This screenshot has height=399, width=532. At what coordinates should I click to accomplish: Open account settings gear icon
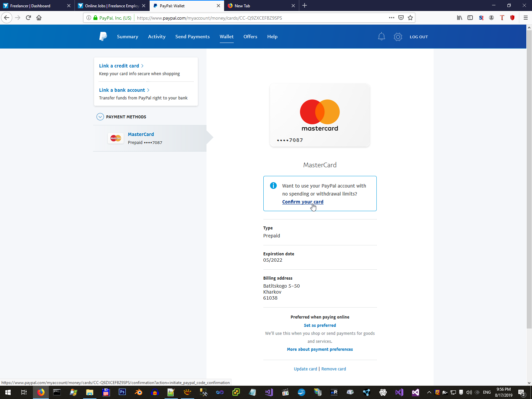[398, 37]
